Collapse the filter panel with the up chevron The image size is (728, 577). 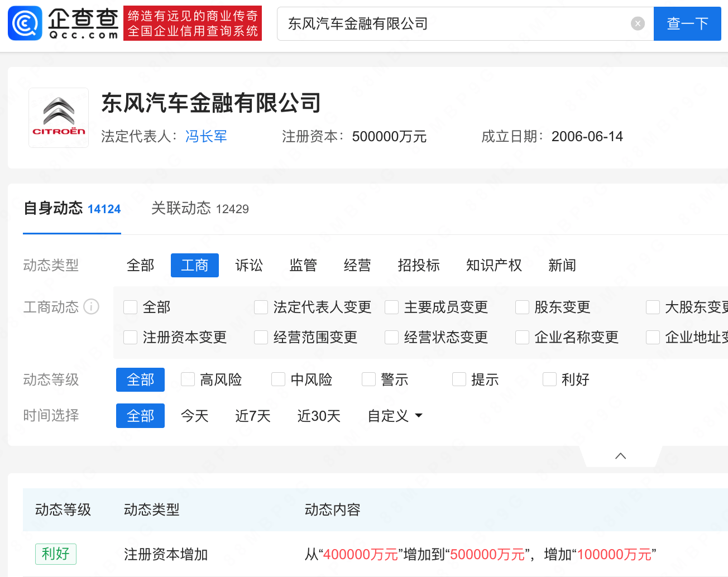[620, 456]
